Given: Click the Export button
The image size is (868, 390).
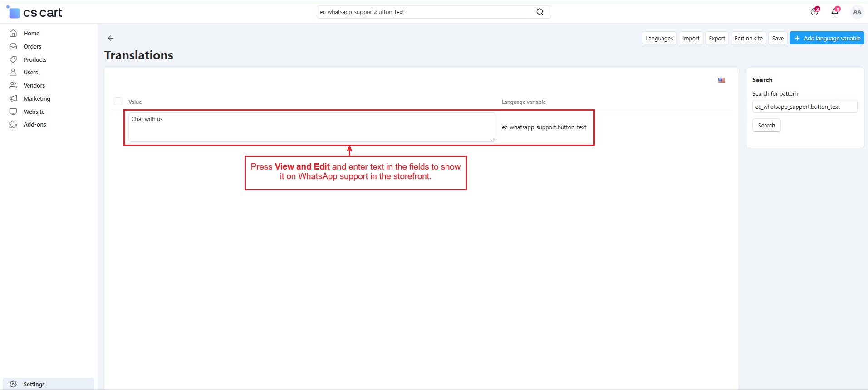Looking at the screenshot, I should (x=716, y=38).
